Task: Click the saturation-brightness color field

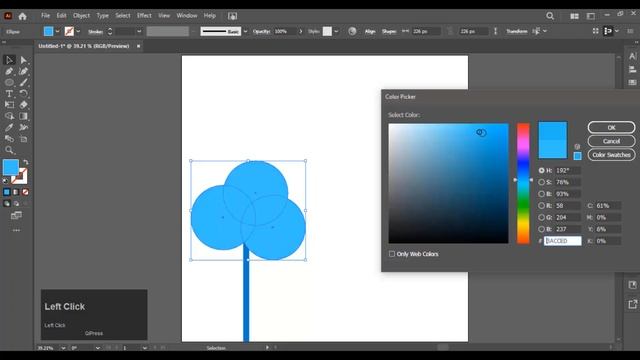Action: (x=449, y=184)
